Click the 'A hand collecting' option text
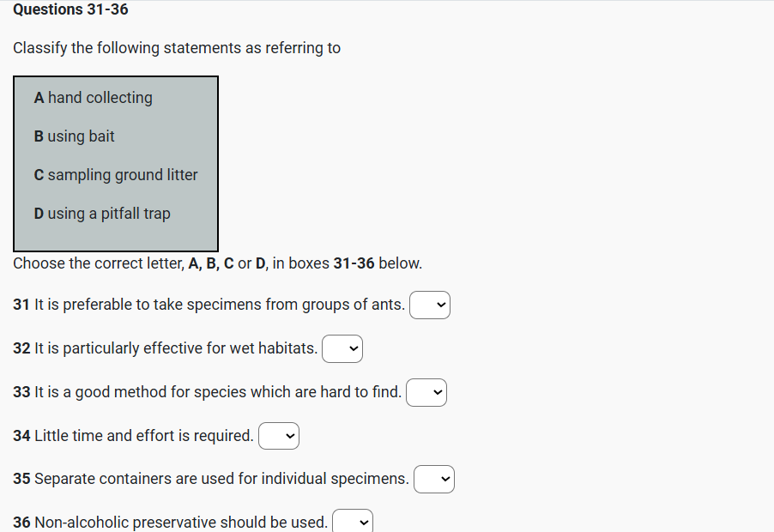Image resolution: width=774 pixels, height=532 pixels. coord(94,98)
